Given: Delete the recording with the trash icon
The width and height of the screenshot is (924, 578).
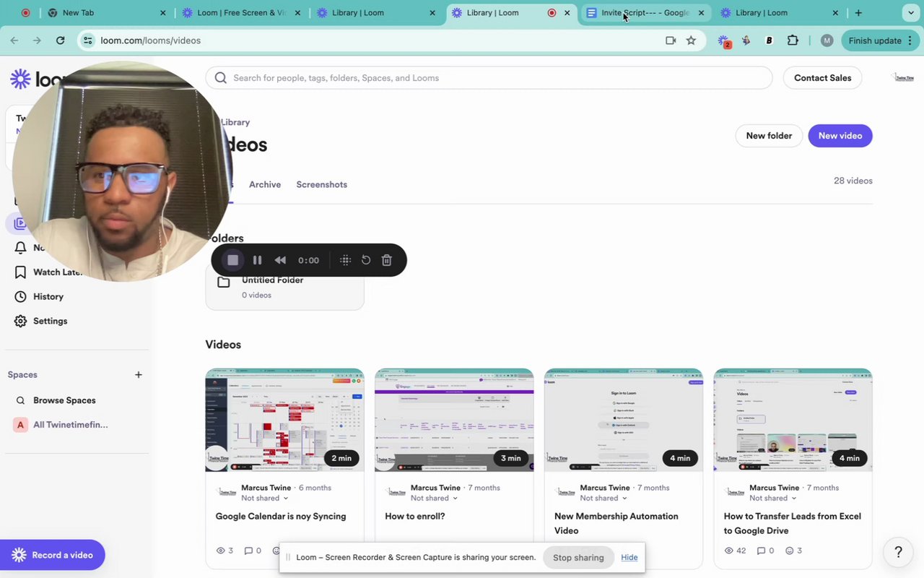Looking at the screenshot, I should (x=387, y=260).
